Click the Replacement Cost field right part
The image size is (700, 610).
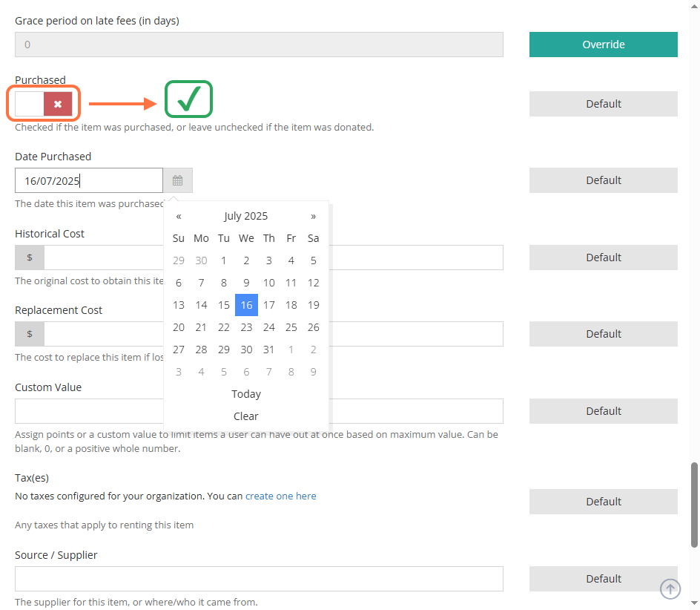pyautogui.click(x=416, y=334)
